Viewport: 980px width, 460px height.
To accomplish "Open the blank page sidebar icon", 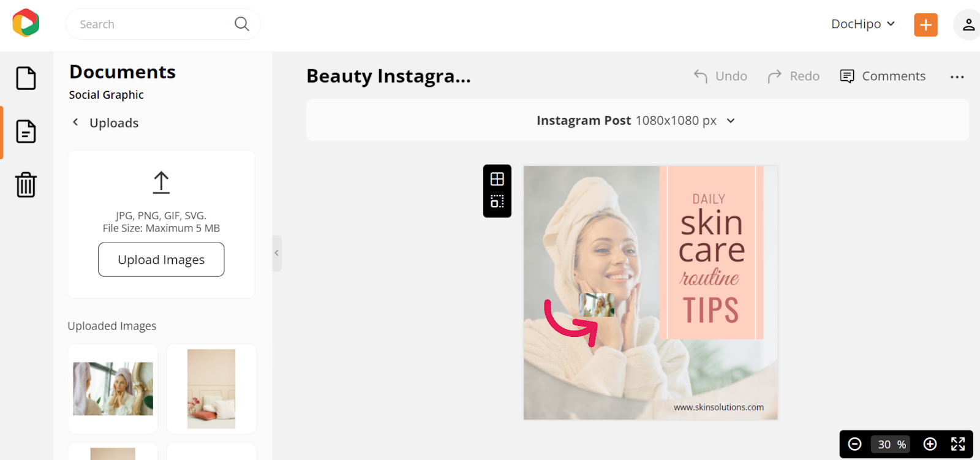I will (x=26, y=78).
